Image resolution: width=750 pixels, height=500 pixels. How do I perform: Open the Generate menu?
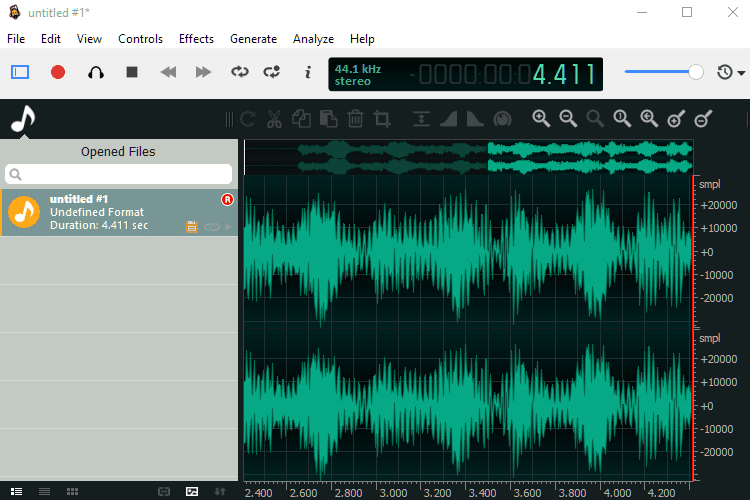[254, 39]
